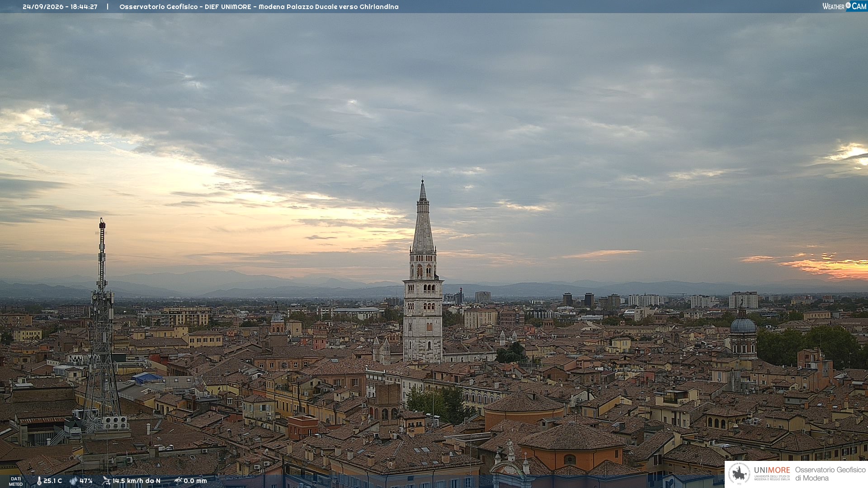This screenshot has height=488, width=868.
Task: Click the UNIMORE university seal emblem
Action: 739,474
